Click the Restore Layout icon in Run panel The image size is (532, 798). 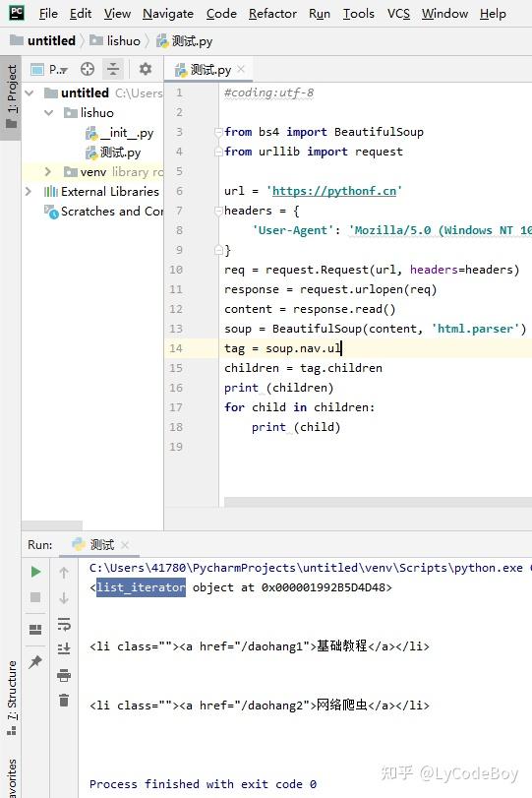pyautogui.click(x=35, y=630)
